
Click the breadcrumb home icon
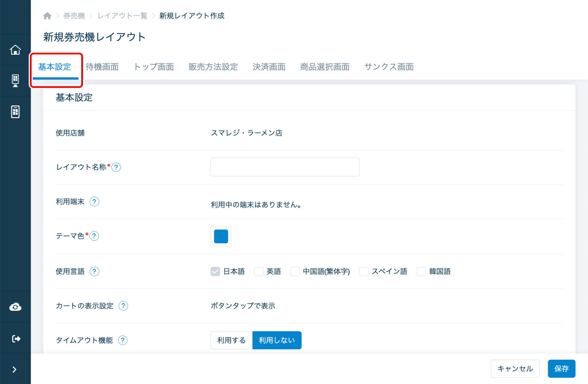pyautogui.click(x=47, y=16)
